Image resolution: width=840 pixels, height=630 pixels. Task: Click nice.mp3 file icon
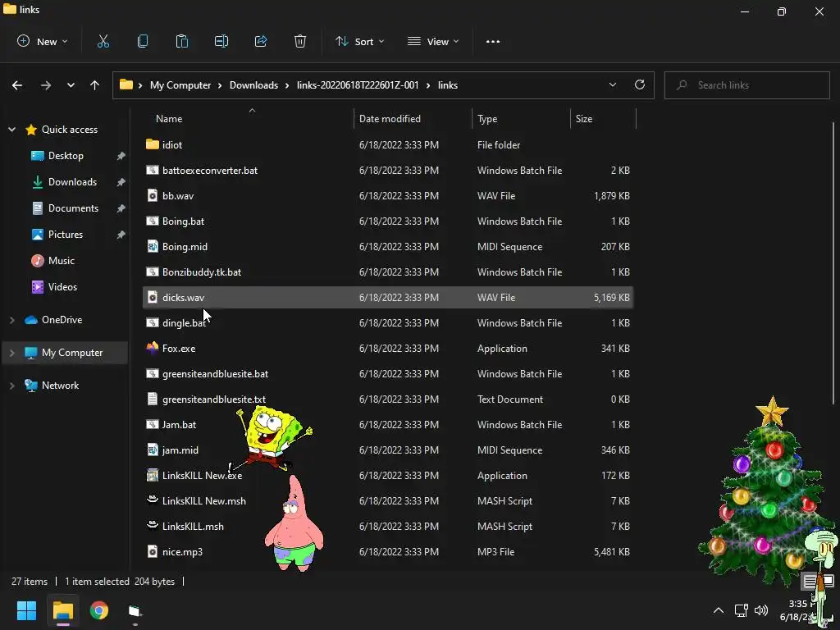153,551
